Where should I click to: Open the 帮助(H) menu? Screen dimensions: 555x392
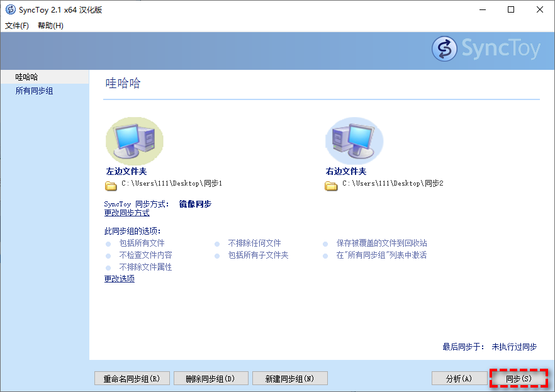(x=50, y=25)
